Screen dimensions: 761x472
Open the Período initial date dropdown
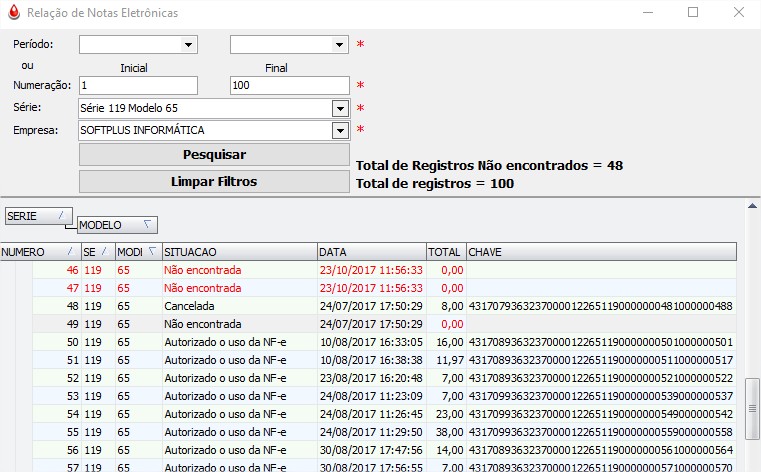(188, 45)
